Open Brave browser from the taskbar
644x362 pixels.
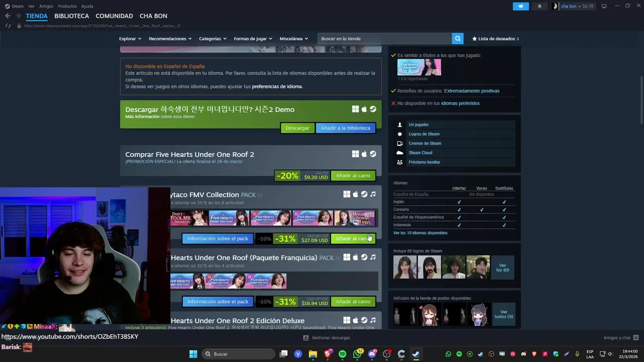pos(328,354)
